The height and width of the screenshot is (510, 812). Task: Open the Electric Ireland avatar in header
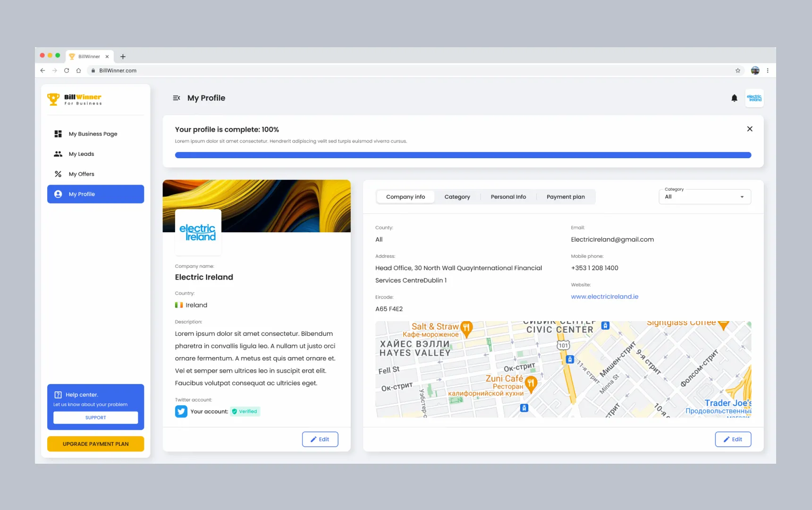click(754, 98)
